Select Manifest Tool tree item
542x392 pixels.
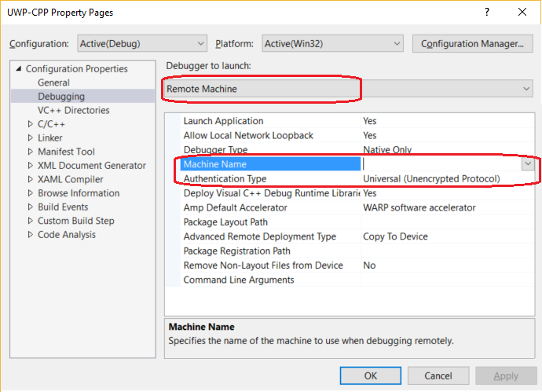pos(66,152)
